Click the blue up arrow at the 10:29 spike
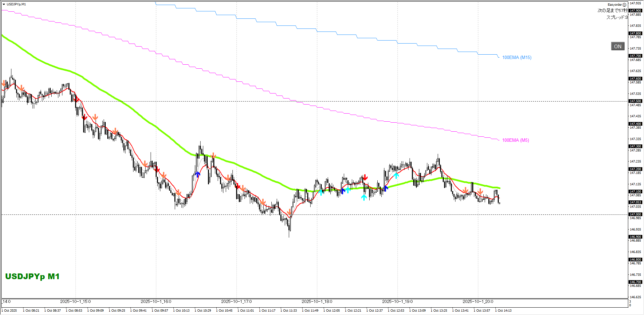The width and height of the screenshot is (644, 315). 198,174
